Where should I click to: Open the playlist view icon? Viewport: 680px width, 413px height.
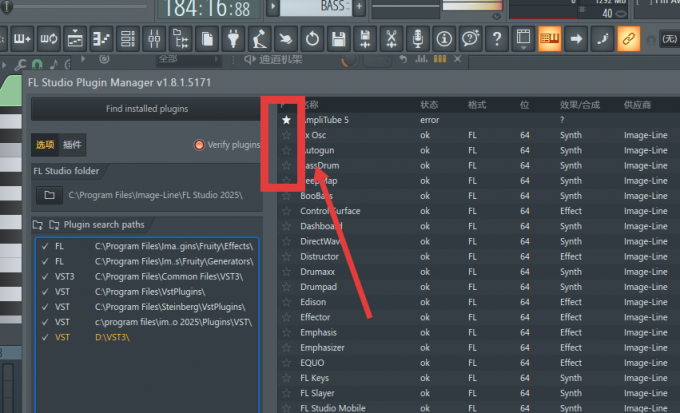(x=75, y=39)
